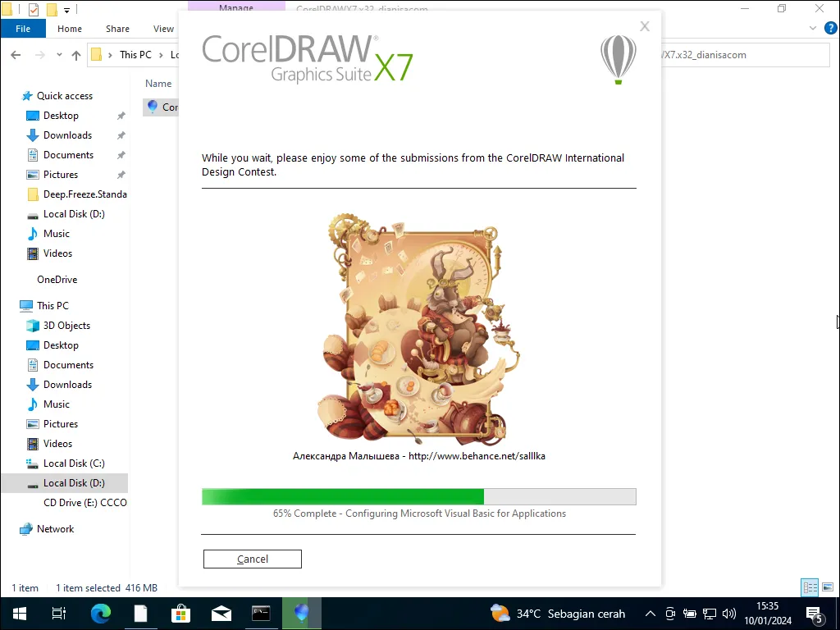840x630 pixels.
Task: Open the recent locations dropdown arrow
Action: point(59,55)
